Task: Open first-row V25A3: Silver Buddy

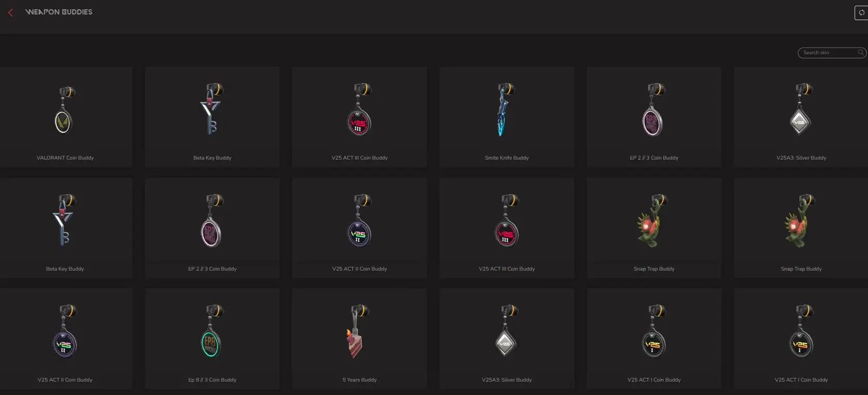Action: tap(801, 117)
